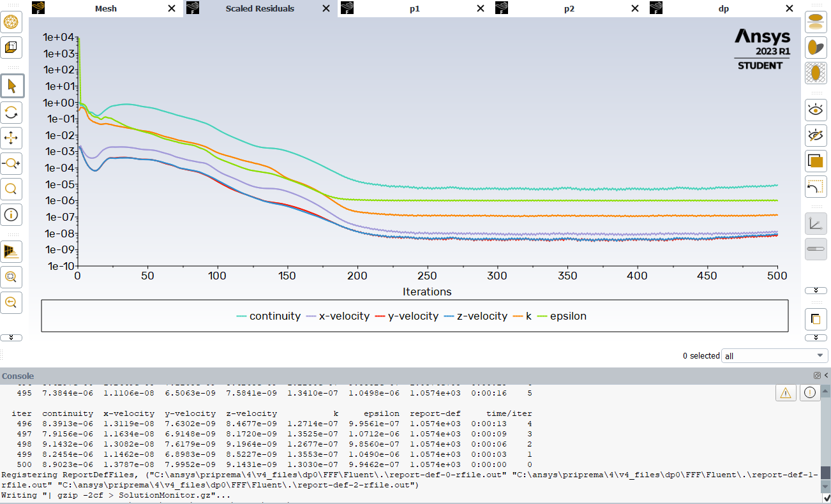Click the continuity legend entry
Viewport: 831px width, 504px height.
[268, 316]
